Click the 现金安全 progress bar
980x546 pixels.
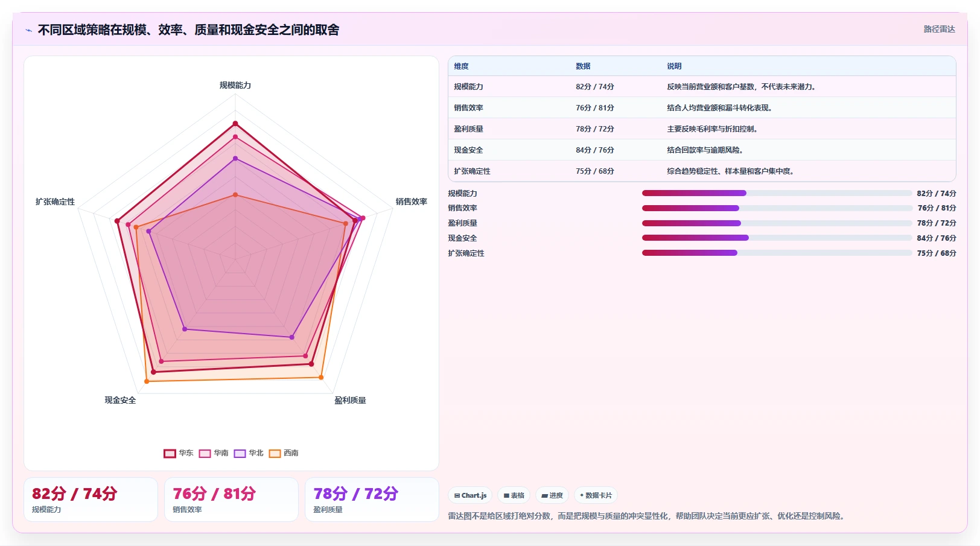point(777,238)
